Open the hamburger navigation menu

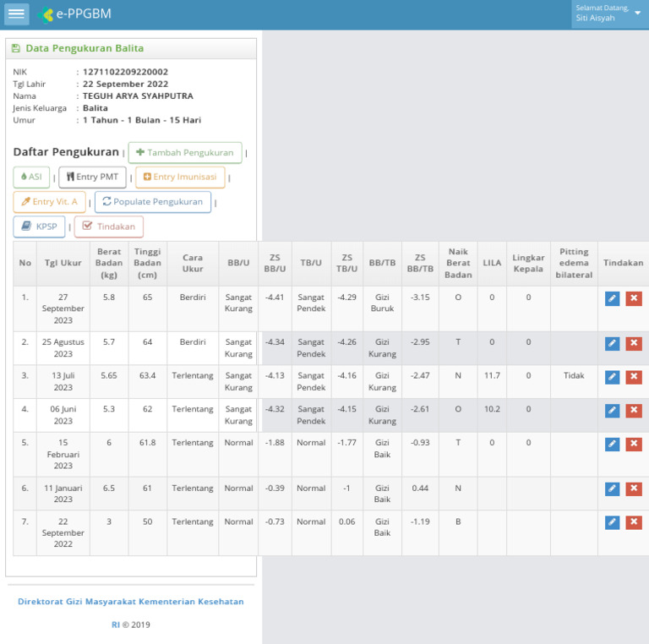(x=17, y=14)
